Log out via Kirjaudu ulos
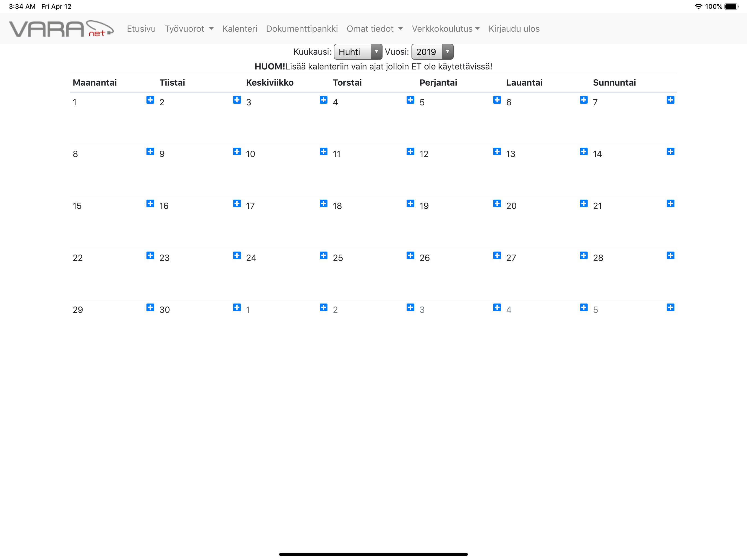 click(514, 29)
